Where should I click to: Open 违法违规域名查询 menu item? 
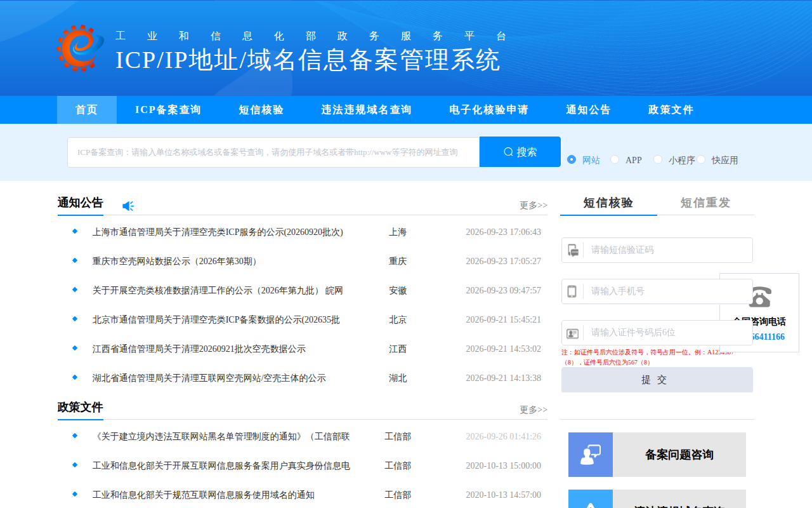point(367,110)
